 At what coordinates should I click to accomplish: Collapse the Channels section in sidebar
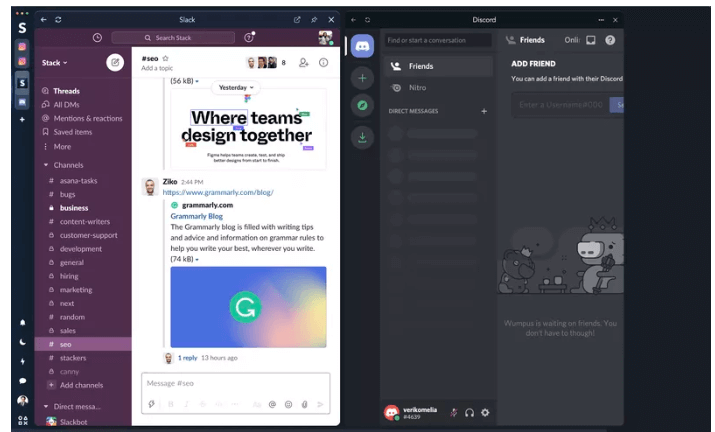(46, 164)
